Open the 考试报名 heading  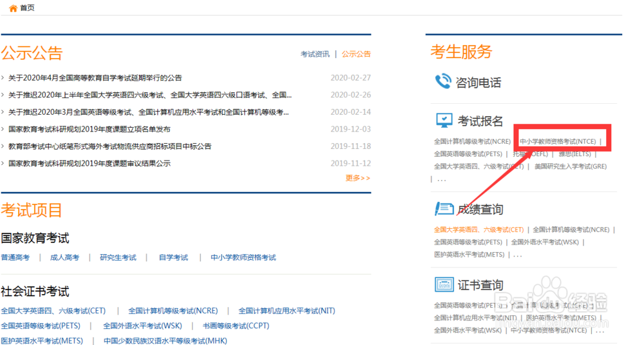[480, 121]
